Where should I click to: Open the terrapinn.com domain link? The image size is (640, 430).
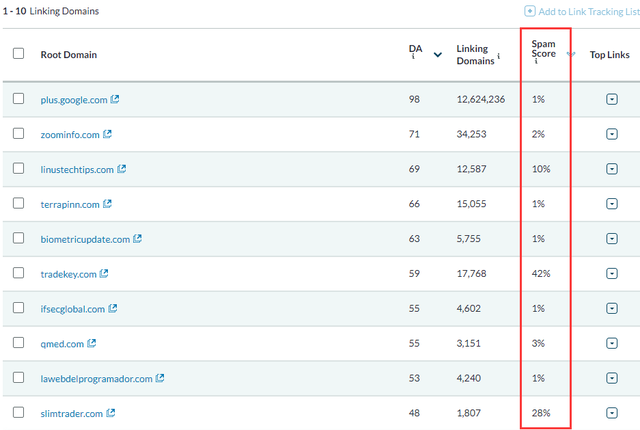pos(70,204)
